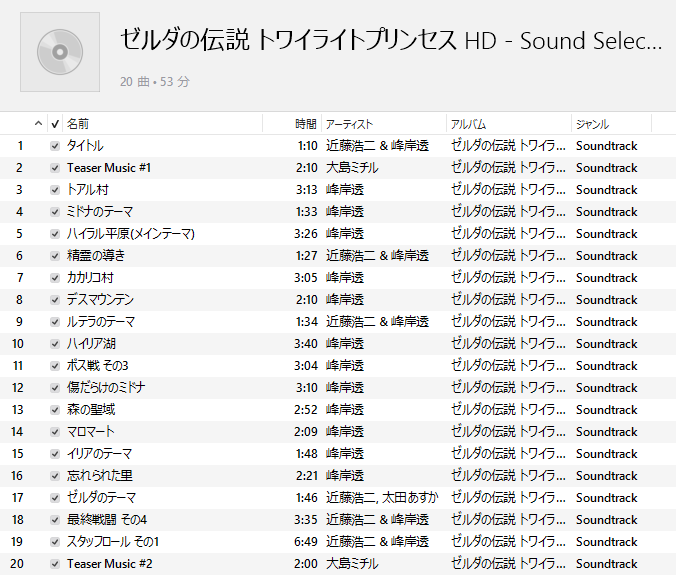Image resolution: width=676 pixels, height=579 pixels.
Task: Click track number 14 beside マロマート
Action: coord(18,432)
